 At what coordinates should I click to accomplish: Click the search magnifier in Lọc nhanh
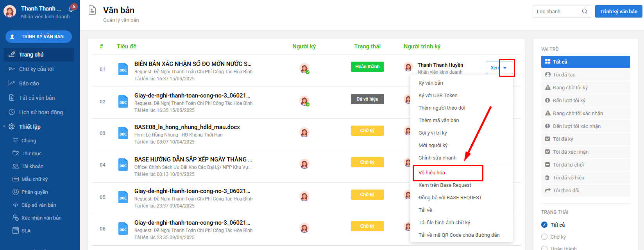click(x=585, y=11)
